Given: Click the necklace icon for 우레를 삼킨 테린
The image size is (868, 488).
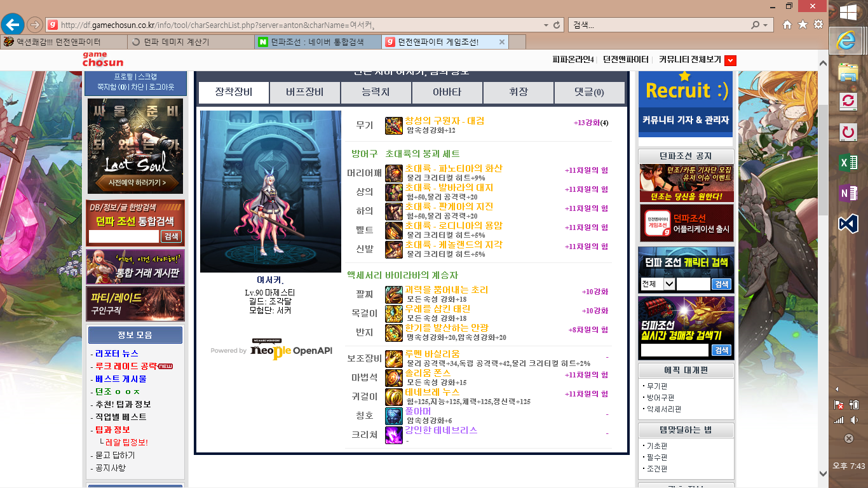Looking at the screenshot, I should pyautogui.click(x=393, y=314).
